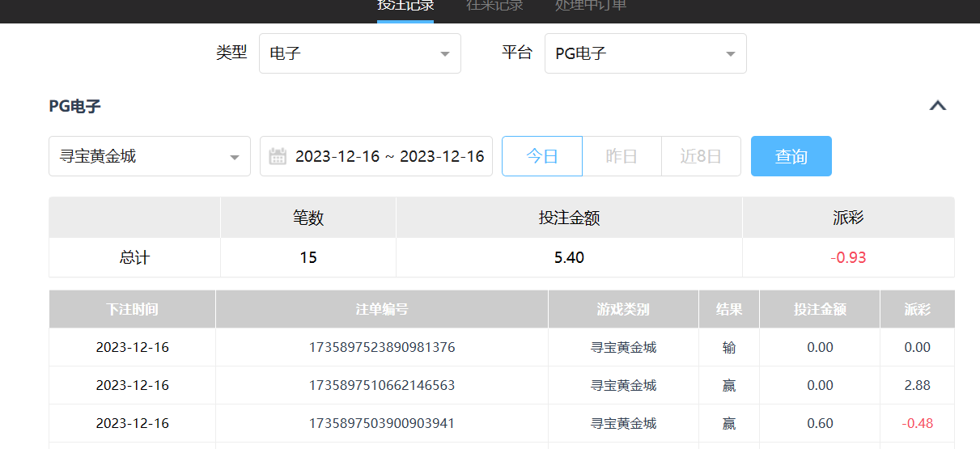
Task: Click the detail table 投注金额 column header
Action: [820, 309]
